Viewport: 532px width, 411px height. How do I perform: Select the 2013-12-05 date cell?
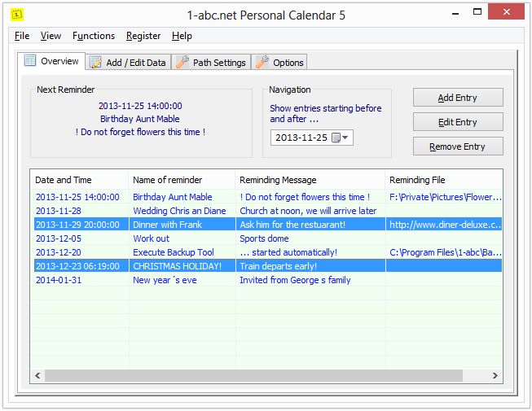click(x=59, y=238)
